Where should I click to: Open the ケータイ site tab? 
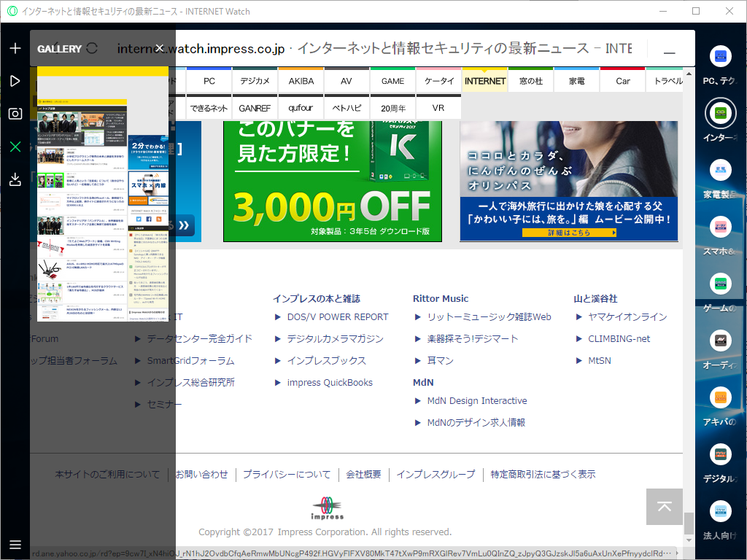click(x=438, y=80)
